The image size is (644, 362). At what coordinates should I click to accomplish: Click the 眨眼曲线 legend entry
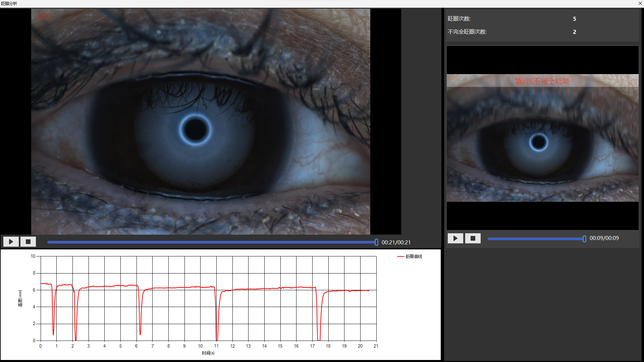click(410, 256)
